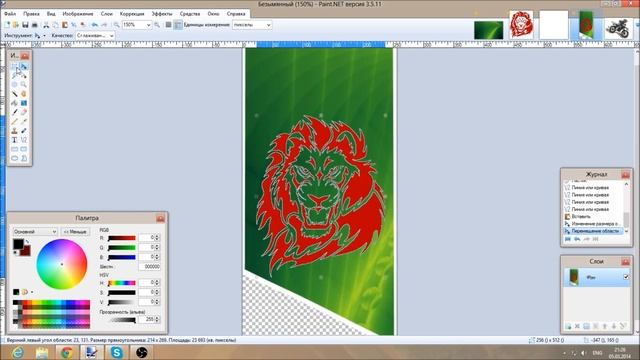Switch to the red lion image thumbnail

[x=521, y=25]
